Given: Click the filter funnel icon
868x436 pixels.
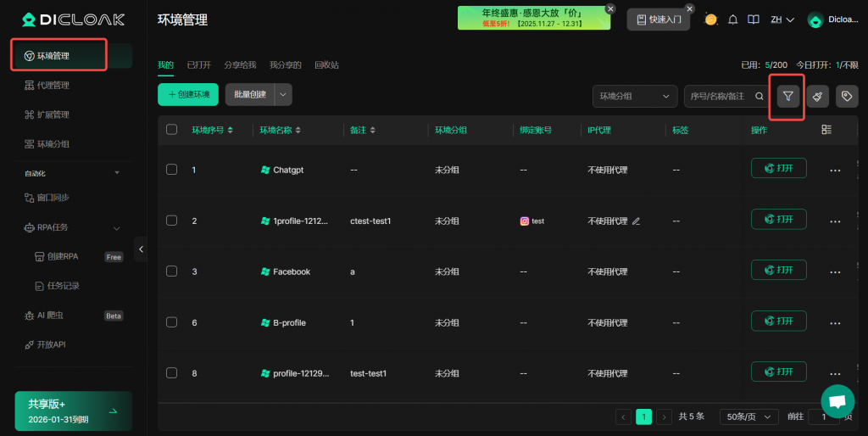Looking at the screenshot, I should click(788, 97).
